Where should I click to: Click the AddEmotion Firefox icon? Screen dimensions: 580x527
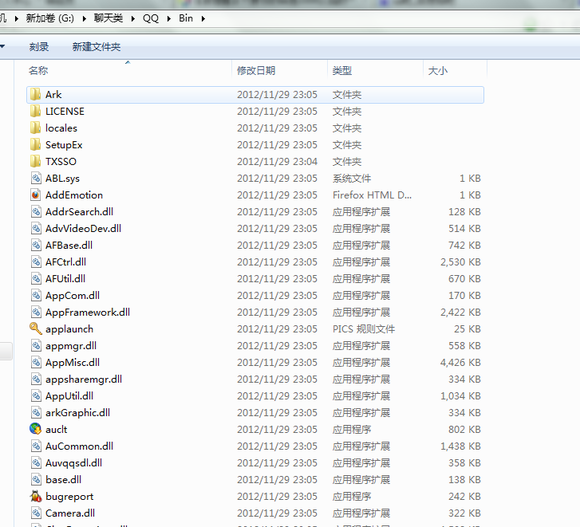pyautogui.click(x=36, y=195)
